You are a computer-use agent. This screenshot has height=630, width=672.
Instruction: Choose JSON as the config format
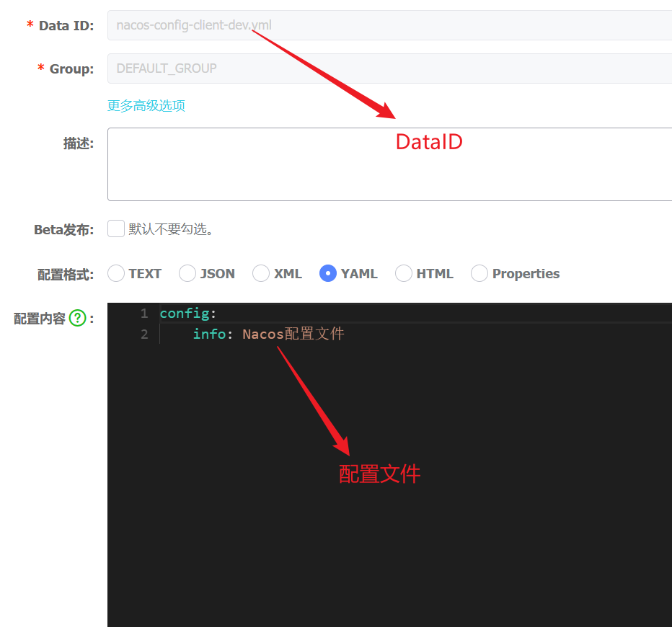pos(187,273)
